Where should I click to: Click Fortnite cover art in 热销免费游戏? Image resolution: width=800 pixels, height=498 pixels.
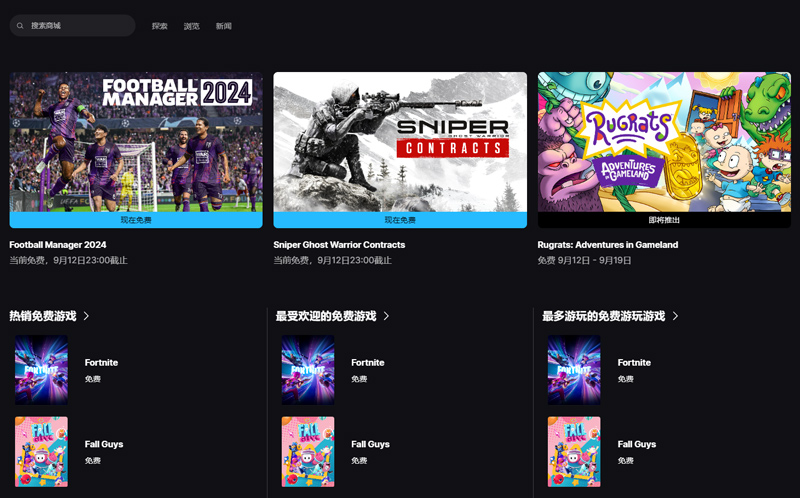click(x=41, y=370)
